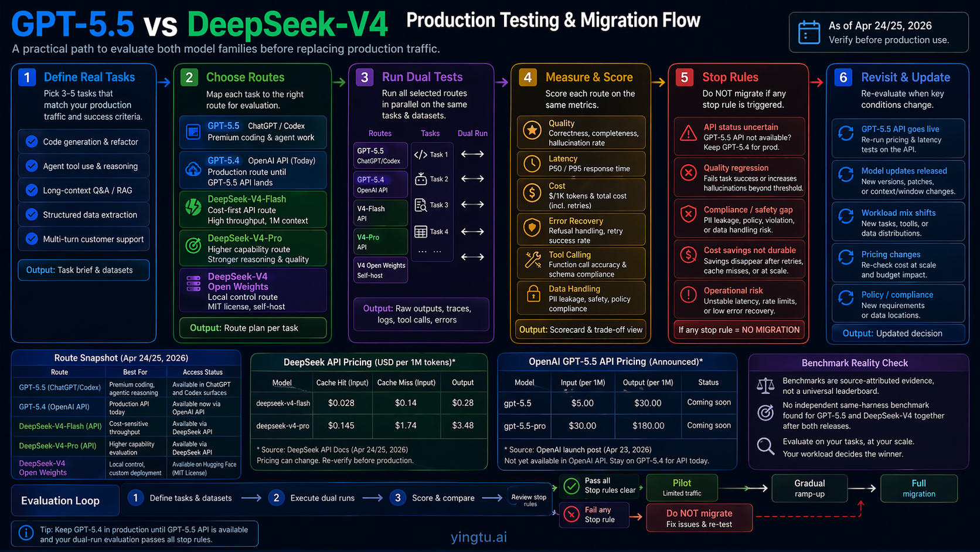Open the yingtu.ai link
This screenshot has height=552, width=980.
tap(478, 537)
